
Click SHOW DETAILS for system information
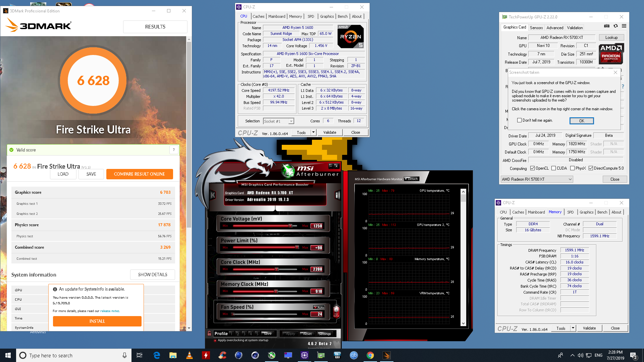153,275
